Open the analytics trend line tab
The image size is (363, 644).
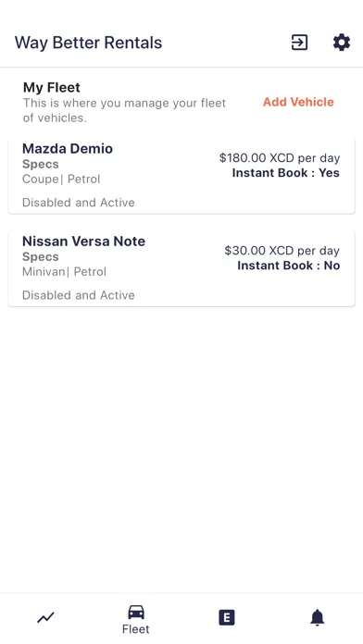[45, 617]
